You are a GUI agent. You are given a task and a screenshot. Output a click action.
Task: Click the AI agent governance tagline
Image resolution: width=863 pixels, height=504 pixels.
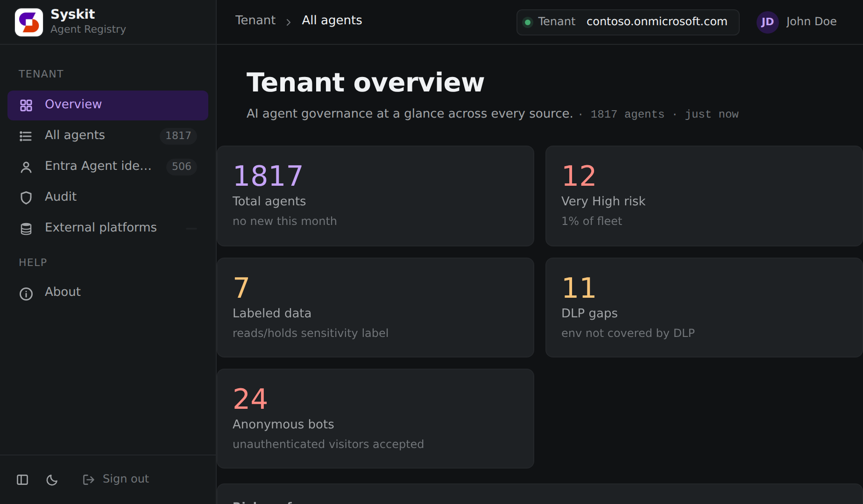410,114
